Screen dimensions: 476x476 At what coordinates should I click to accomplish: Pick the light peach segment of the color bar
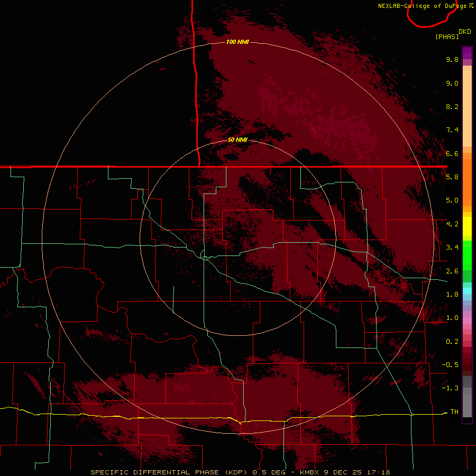[467, 108]
